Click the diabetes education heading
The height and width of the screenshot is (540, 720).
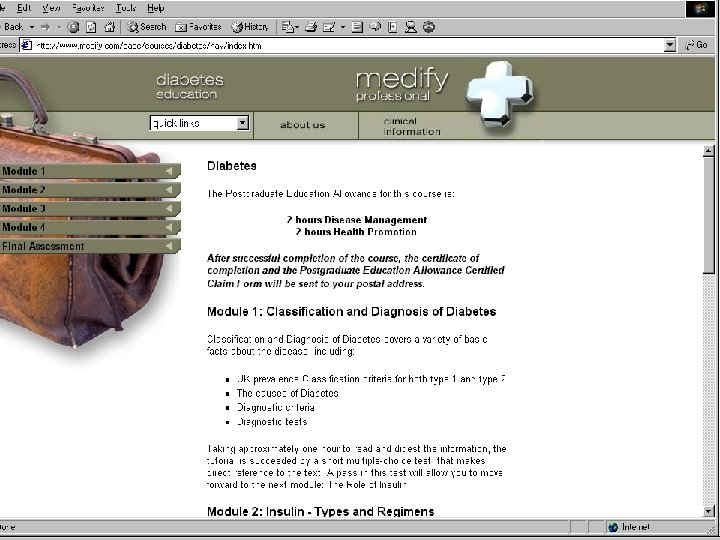[x=190, y=86]
